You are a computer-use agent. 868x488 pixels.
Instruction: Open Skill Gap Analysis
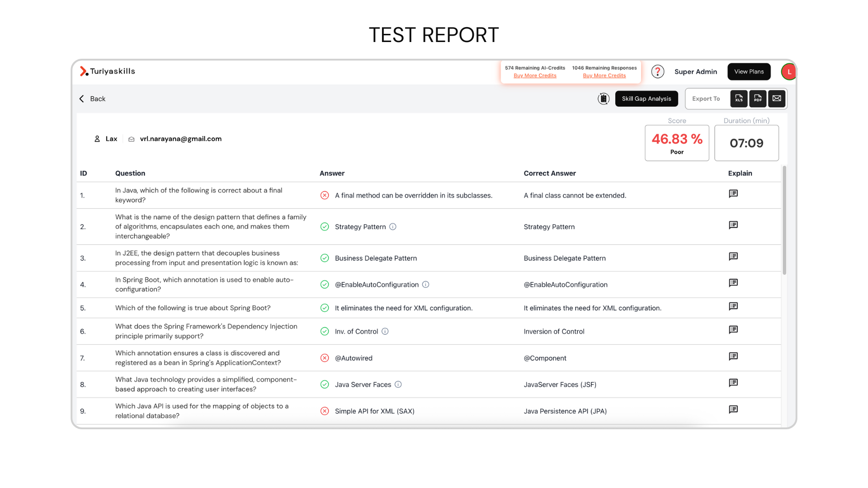pyautogui.click(x=646, y=99)
